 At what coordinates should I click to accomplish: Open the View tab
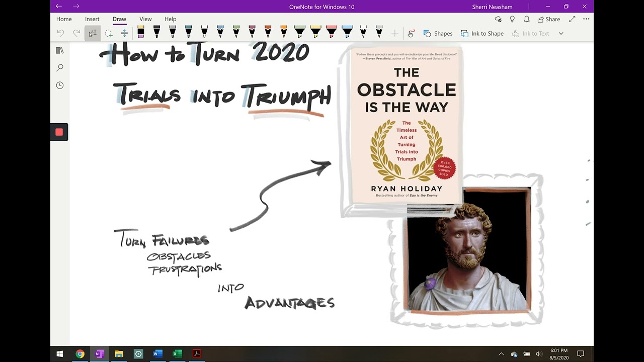coord(145,19)
